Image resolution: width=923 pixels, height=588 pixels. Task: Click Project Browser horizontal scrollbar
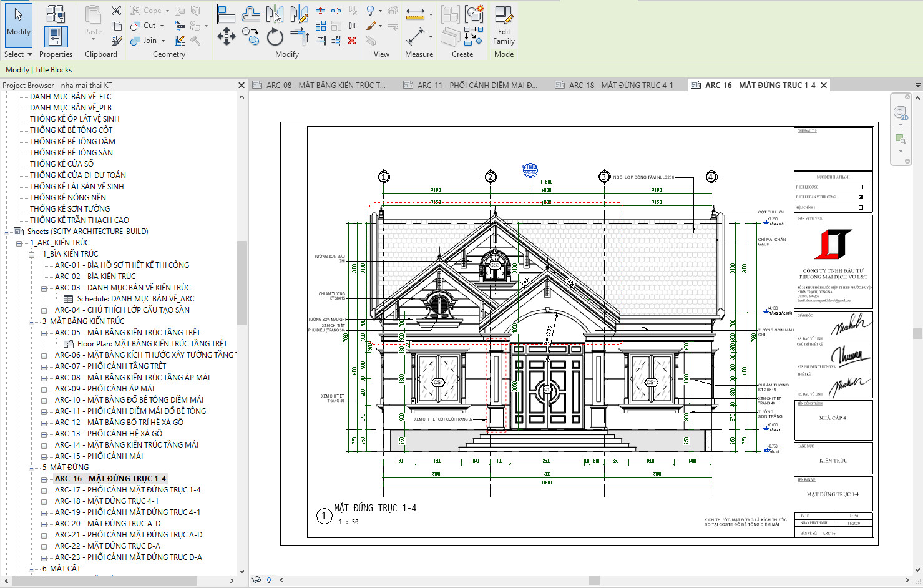pyautogui.click(x=105, y=581)
